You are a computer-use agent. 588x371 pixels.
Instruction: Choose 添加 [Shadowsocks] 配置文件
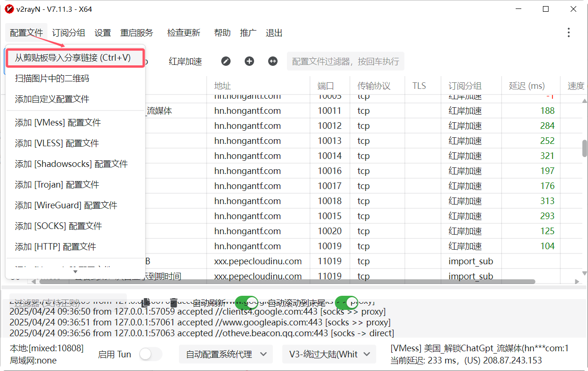pos(75,164)
